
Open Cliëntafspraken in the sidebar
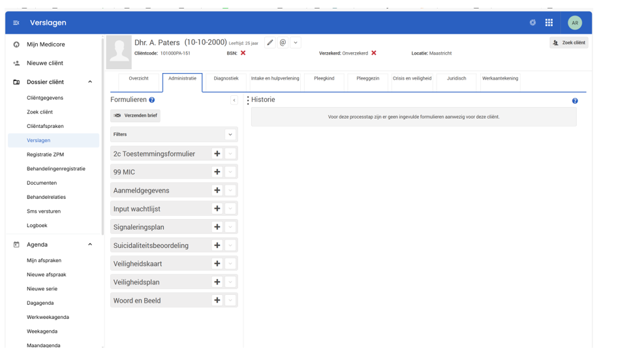click(45, 126)
